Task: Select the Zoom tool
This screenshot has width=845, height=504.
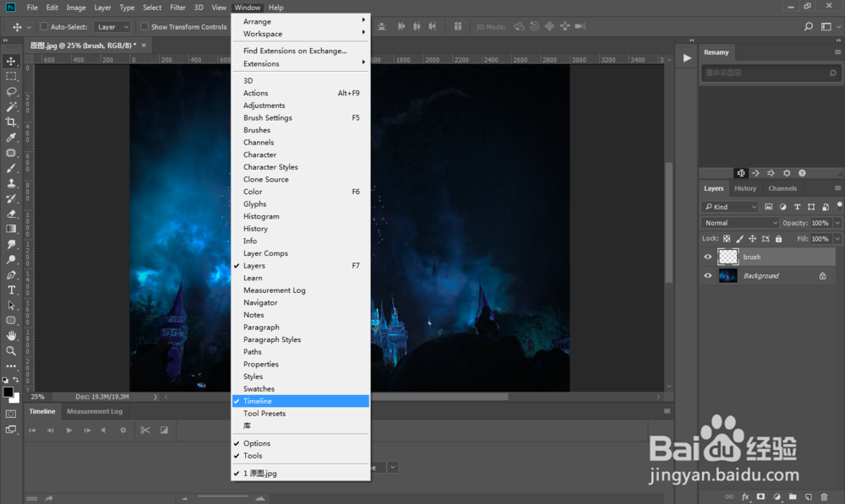Action: point(11,350)
